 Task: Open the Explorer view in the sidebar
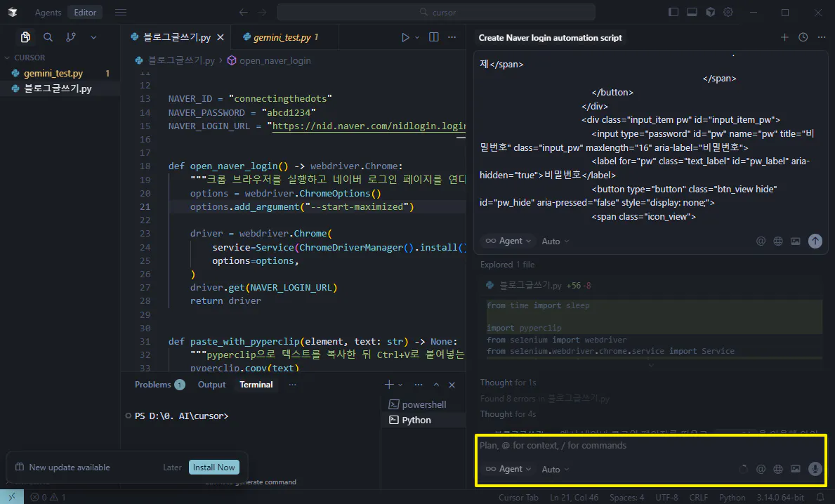[x=25, y=37]
